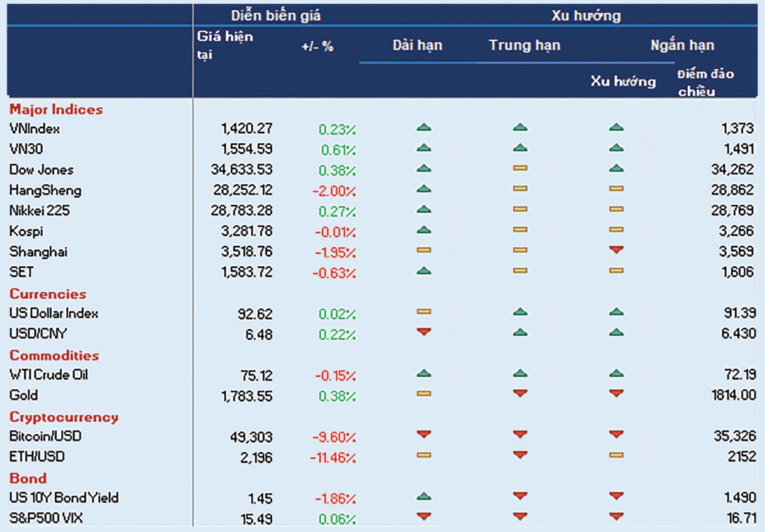The height and width of the screenshot is (532, 765).
Task: Click Shanghai's short-term down arrow
Action: 616,250
